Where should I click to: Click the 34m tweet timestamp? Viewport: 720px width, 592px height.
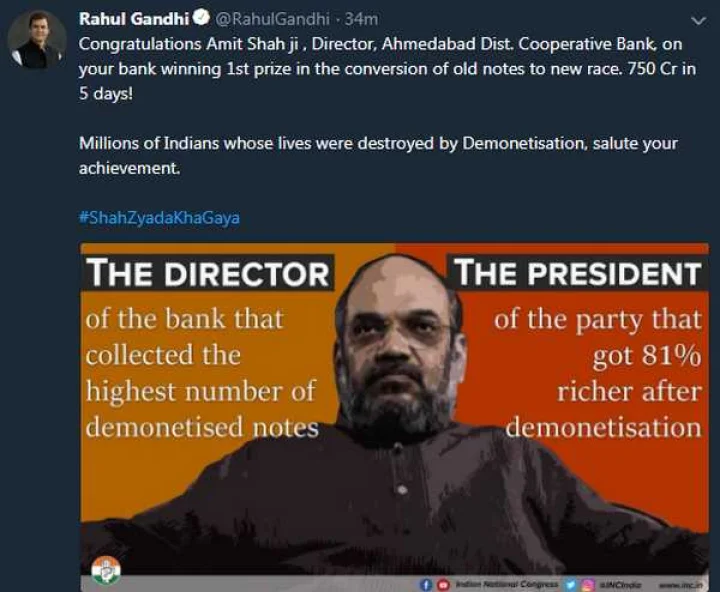(x=361, y=19)
